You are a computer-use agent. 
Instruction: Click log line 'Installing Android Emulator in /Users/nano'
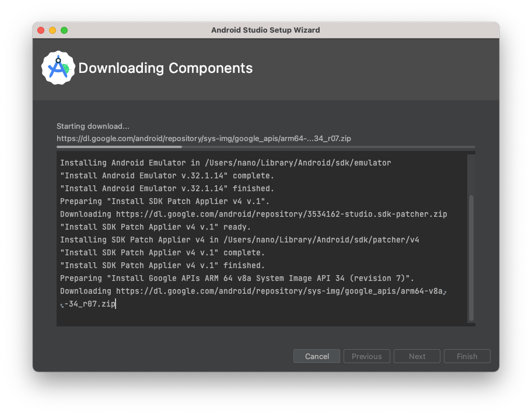coord(226,163)
